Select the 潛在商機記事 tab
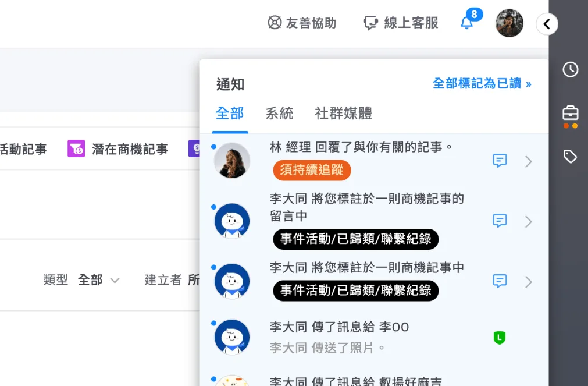Screen dimensions: 588x386 pyautogui.click(x=117, y=148)
